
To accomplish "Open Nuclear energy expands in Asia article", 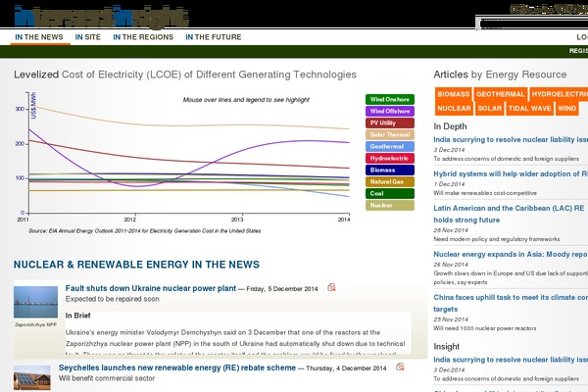I will [511, 255].
